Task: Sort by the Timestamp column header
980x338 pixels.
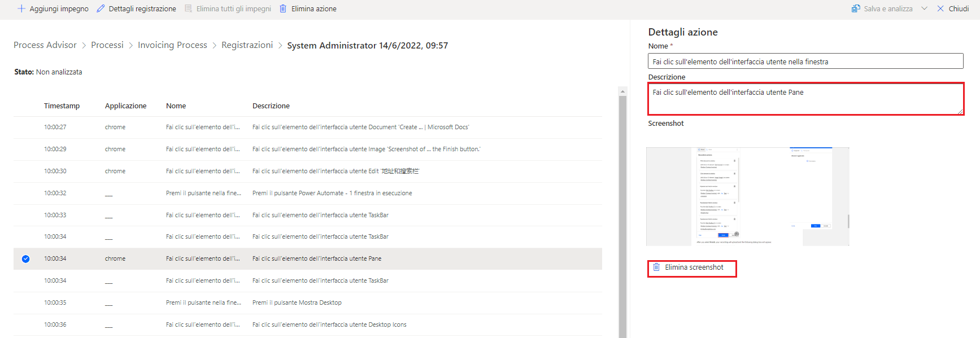Action: pos(62,106)
